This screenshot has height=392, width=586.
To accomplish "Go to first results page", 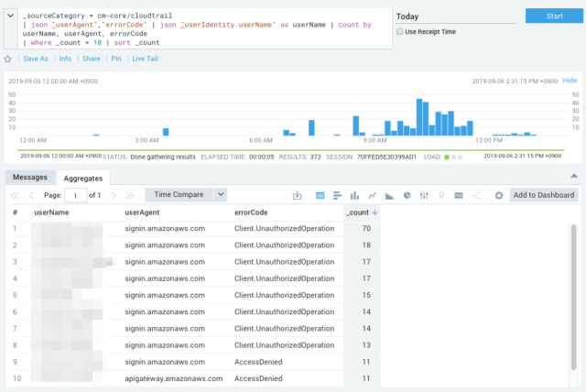I will click(16, 195).
